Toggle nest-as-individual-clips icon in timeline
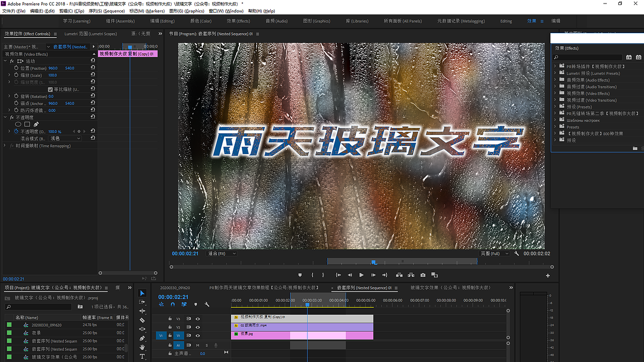 click(161, 304)
